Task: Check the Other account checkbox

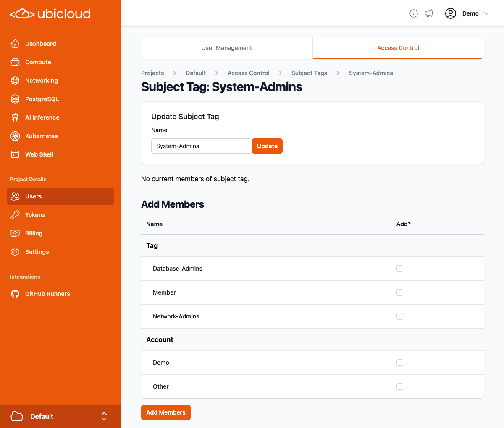Action: click(x=400, y=386)
